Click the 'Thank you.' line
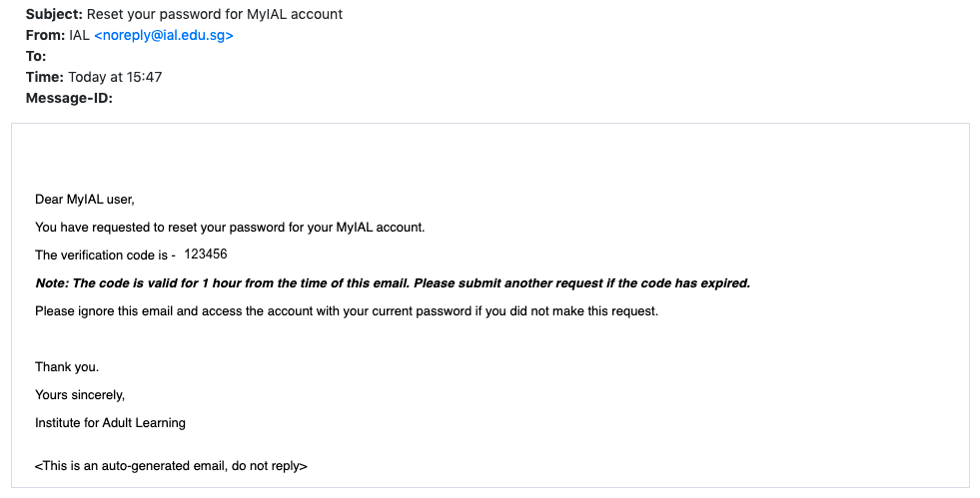This screenshot has width=980, height=498. 67,367
